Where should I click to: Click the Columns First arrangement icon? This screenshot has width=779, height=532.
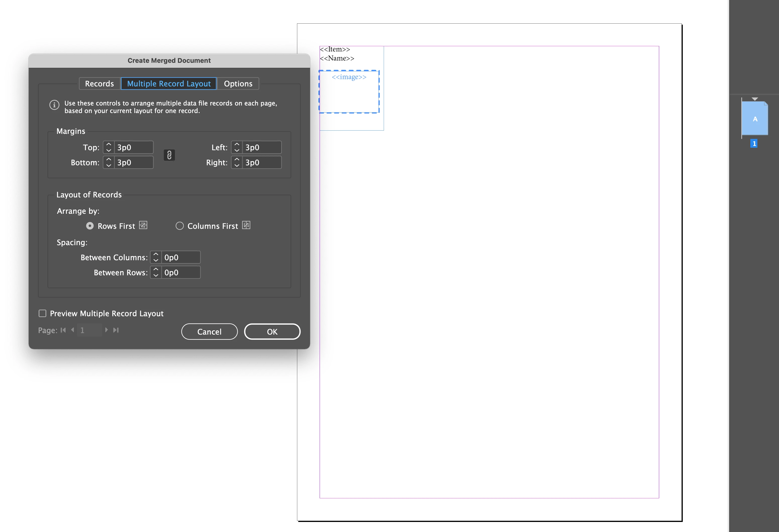246,225
